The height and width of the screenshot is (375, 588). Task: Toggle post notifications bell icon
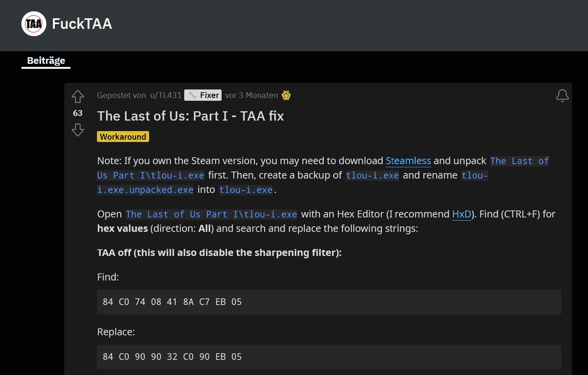(x=562, y=96)
